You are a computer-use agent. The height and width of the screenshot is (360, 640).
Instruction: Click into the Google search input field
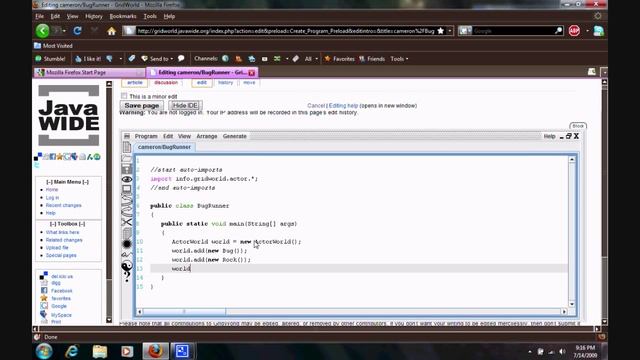click(x=513, y=31)
